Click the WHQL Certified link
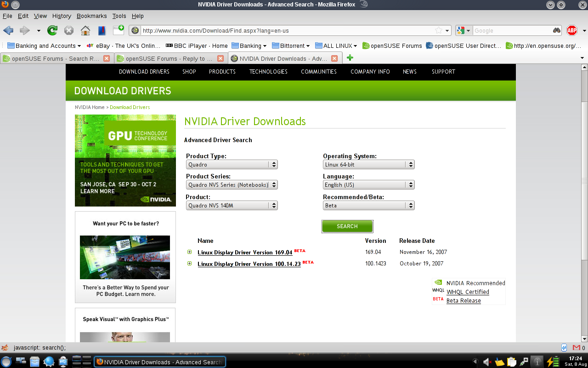Image resolution: width=588 pixels, height=368 pixels. (x=468, y=292)
